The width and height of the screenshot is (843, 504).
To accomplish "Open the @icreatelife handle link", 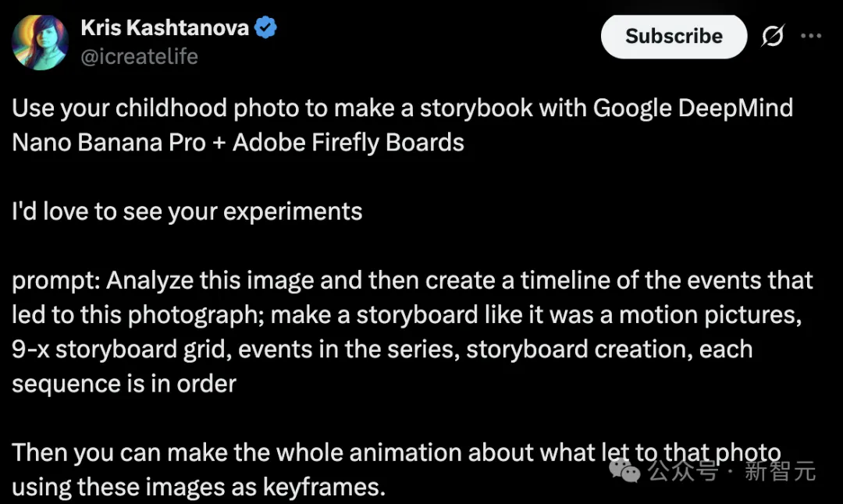I will click(139, 57).
